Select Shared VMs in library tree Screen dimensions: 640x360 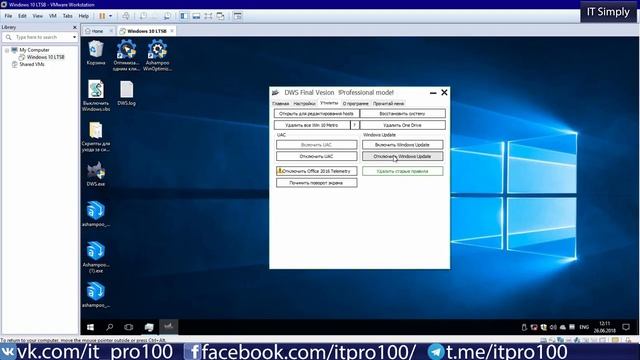coord(32,64)
